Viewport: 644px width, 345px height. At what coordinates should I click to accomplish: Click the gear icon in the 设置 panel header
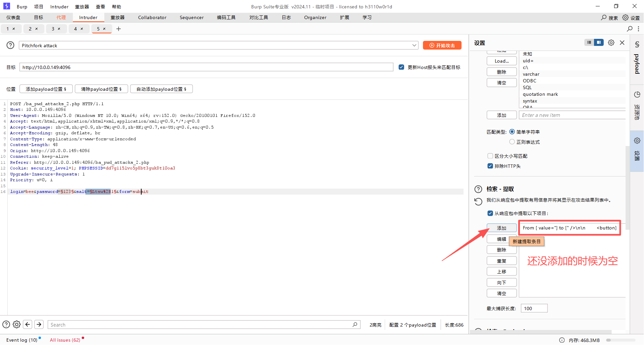coord(611,43)
